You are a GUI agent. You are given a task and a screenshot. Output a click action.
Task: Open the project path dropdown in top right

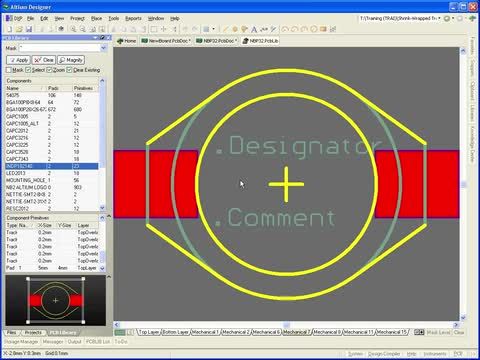click(439, 18)
